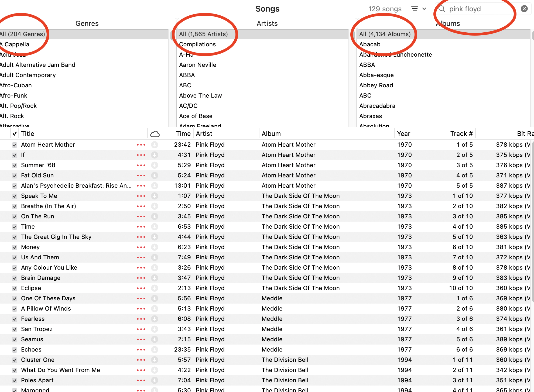Expand the view options dropdown chevron
Viewport: 534px width, 392px height.
[424, 9]
